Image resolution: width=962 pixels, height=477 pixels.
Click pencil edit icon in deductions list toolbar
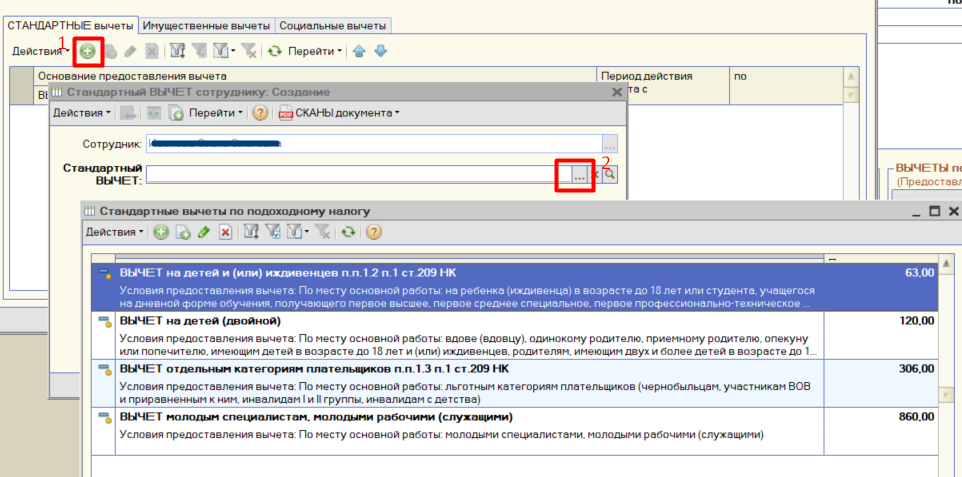[204, 232]
